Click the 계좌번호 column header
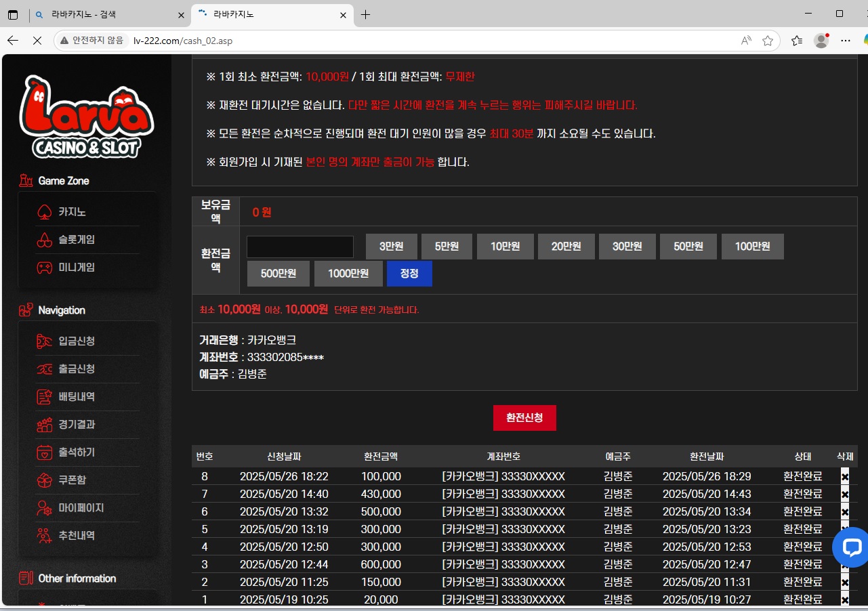The height and width of the screenshot is (611, 868). tap(503, 457)
